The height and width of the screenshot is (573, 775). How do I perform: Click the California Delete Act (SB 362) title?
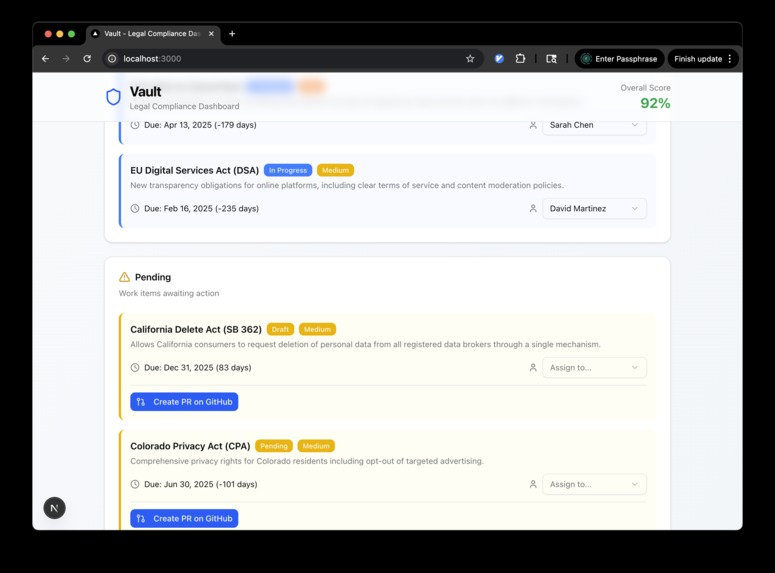(196, 329)
